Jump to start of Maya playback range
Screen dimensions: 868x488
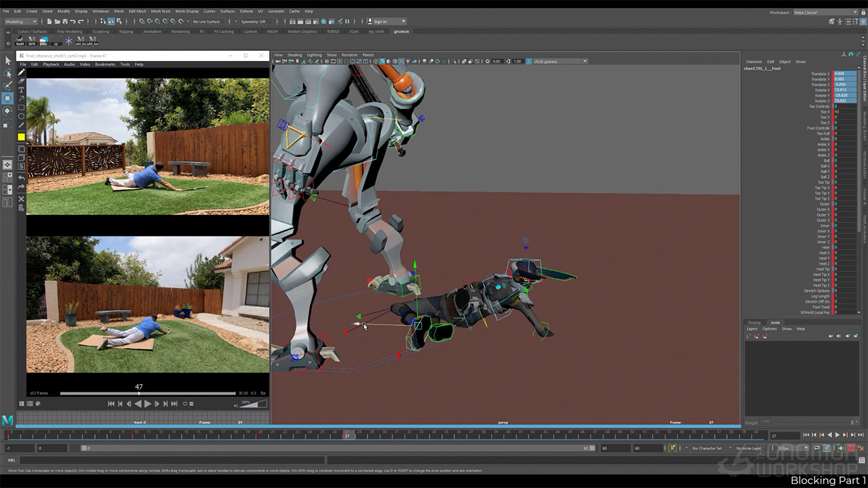point(806,435)
